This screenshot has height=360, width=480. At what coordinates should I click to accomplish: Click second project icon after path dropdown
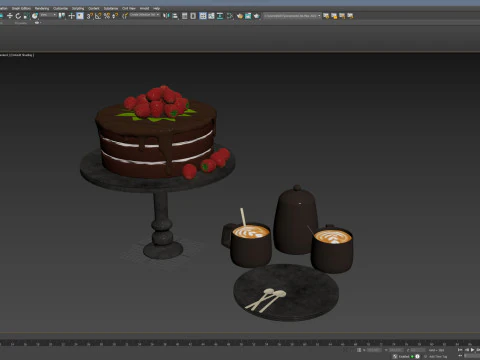pyautogui.click(x=334, y=16)
